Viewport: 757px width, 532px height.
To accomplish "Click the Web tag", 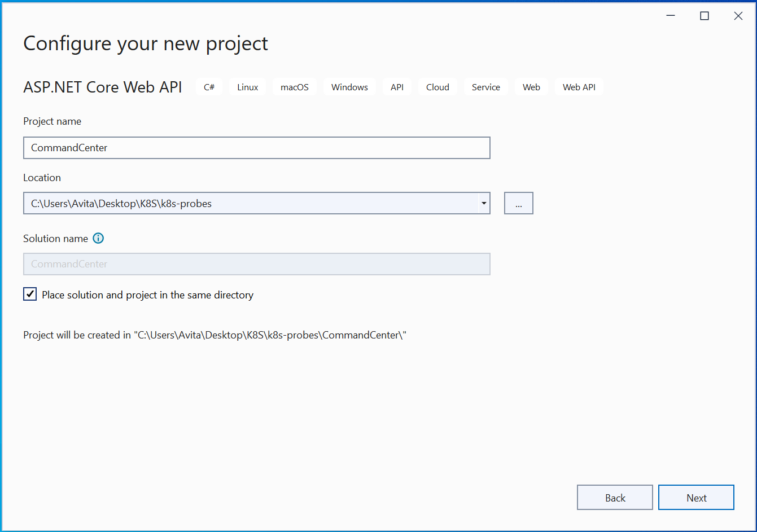I will point(532,87).
